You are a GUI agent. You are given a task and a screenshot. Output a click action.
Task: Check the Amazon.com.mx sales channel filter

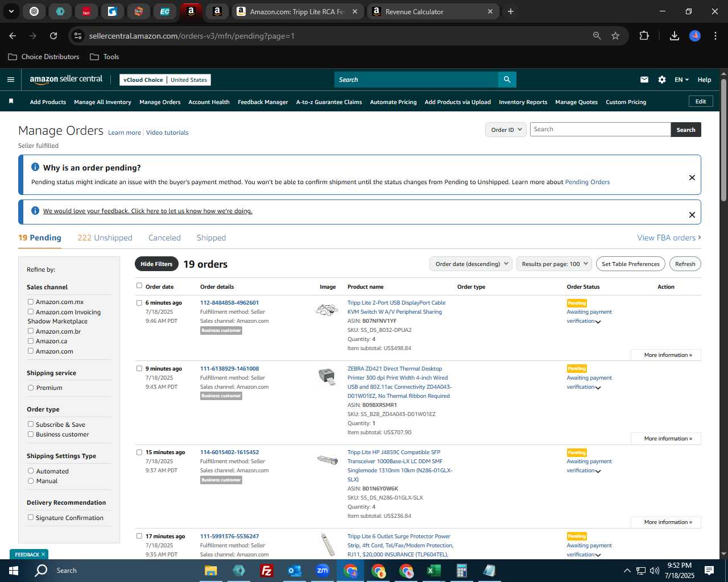coord(31,302)
